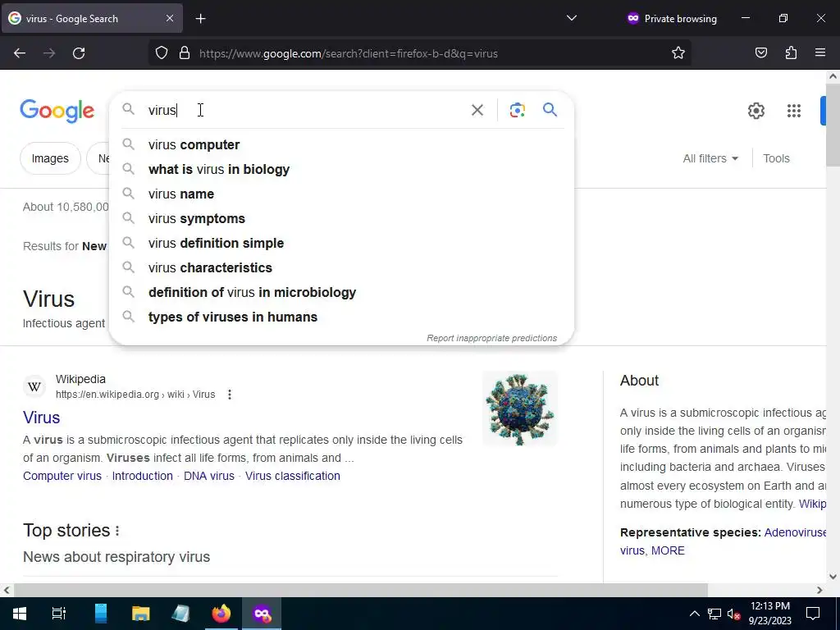Open Top stories options menu

[x=117, y=531]
